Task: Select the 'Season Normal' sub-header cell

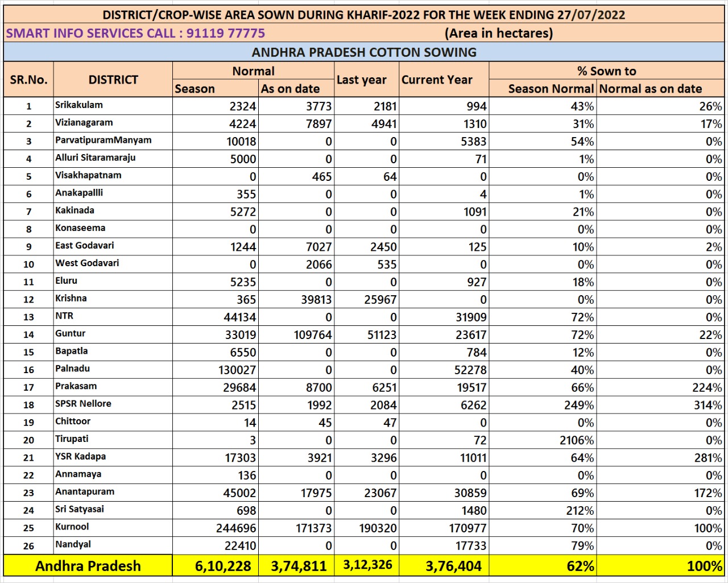Action: click(x=550, y=89)
